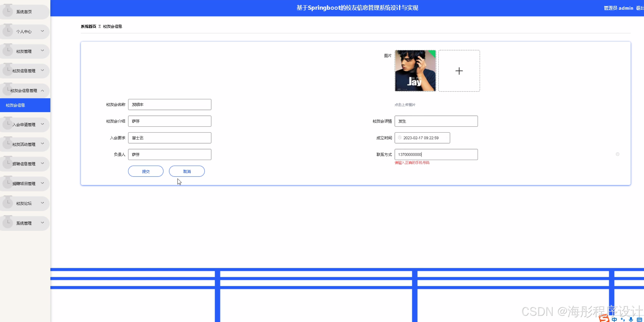Click the 提交 button
The width and height of the screenshot is (644, 322).
click(146, 171)
